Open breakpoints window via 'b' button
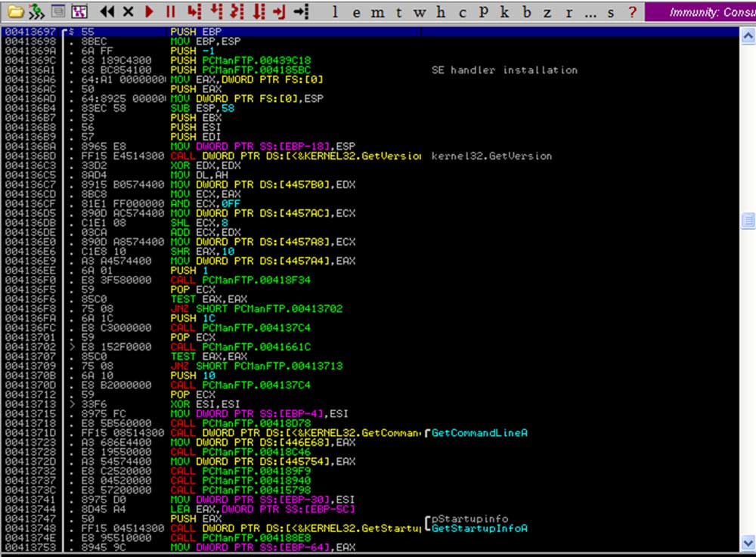 coord(525,12)
